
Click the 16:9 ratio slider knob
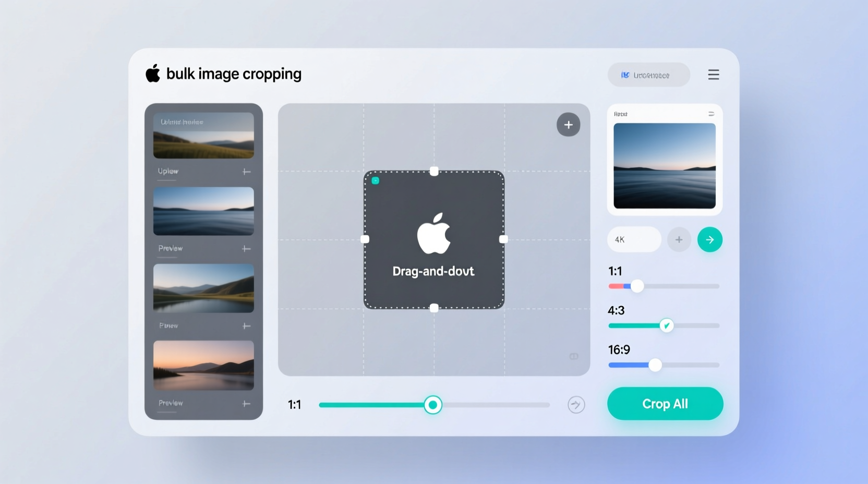pos(655,365)
